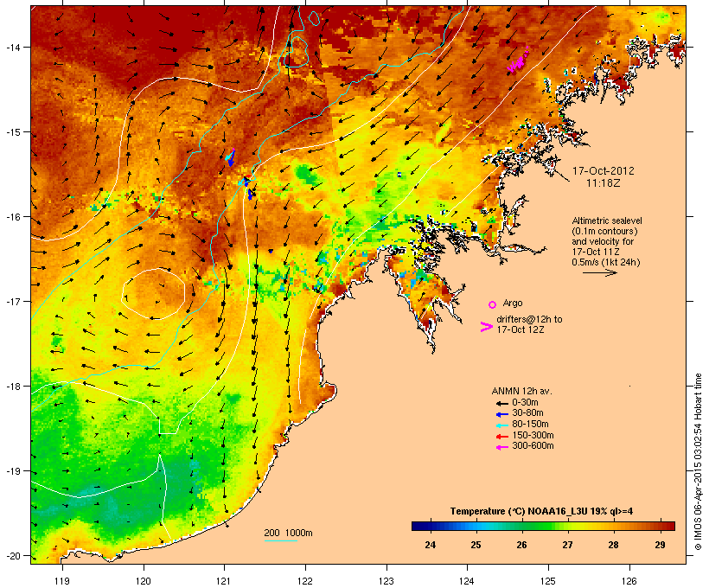The image size is (709, 588).
Task: Click the longitude axis label 123
Action: coord(386,581)
